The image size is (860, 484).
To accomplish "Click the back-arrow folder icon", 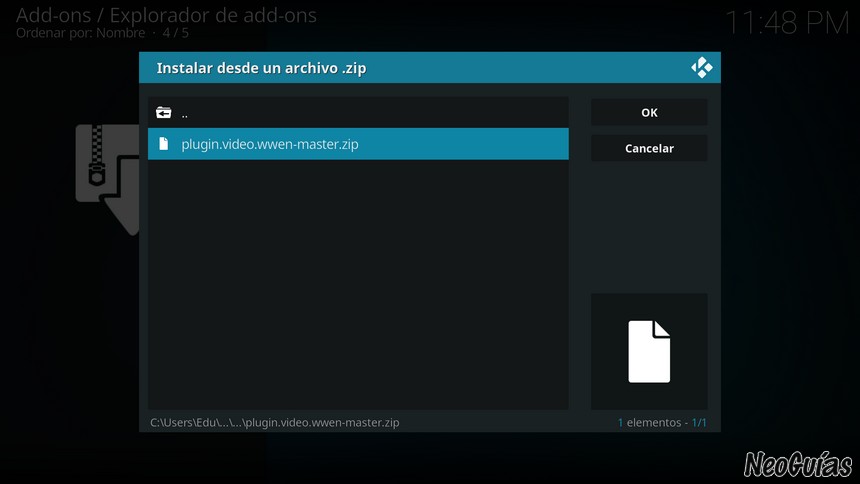I will [x=163, y=113].
